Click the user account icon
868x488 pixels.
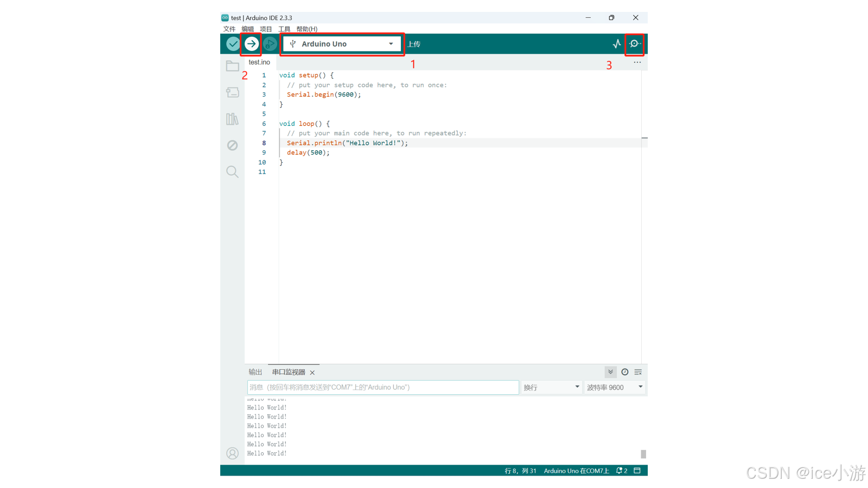coord(232,453)
